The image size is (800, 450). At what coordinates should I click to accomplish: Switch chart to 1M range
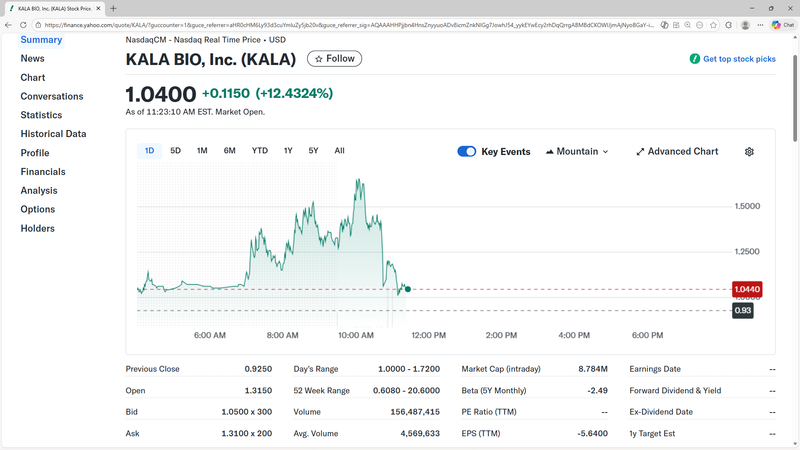(x=202, y=151)
